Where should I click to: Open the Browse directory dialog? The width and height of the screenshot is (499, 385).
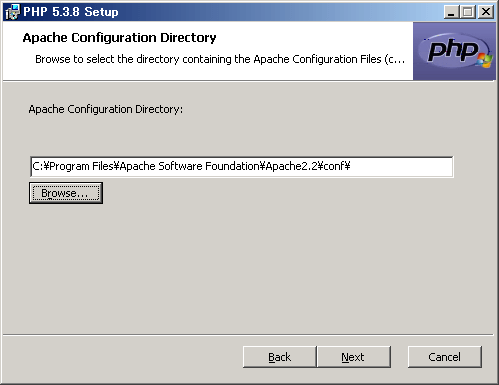click(x=66, y=193)
